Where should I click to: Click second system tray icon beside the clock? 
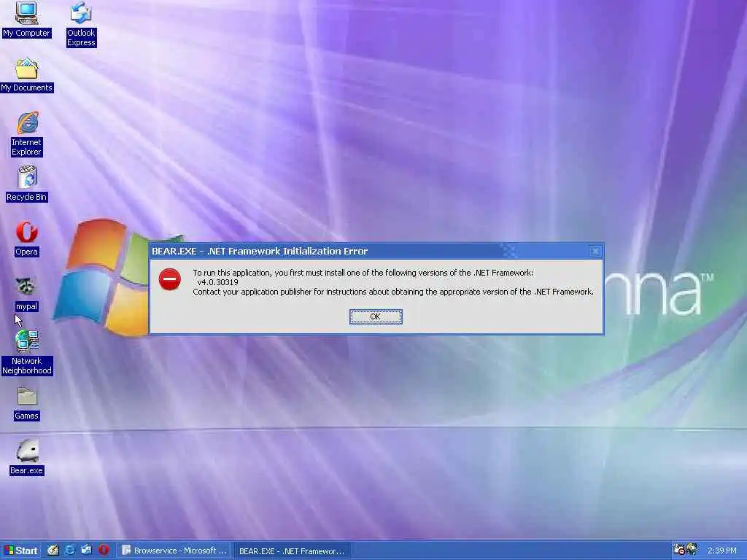tap(692, 550)
